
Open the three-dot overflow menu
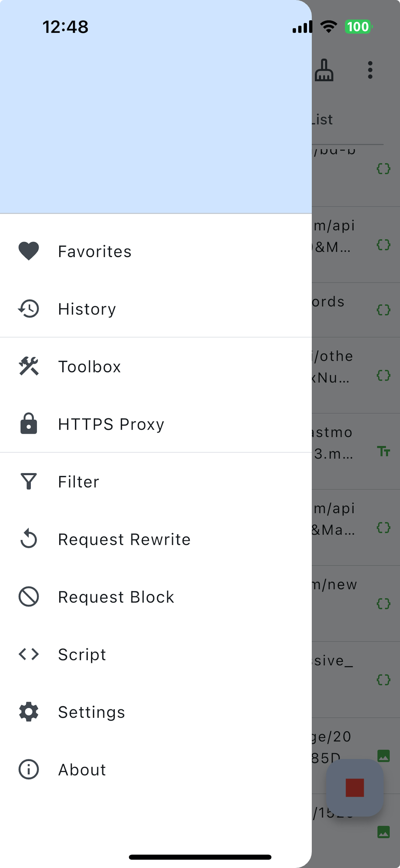[x=370, y=70]
